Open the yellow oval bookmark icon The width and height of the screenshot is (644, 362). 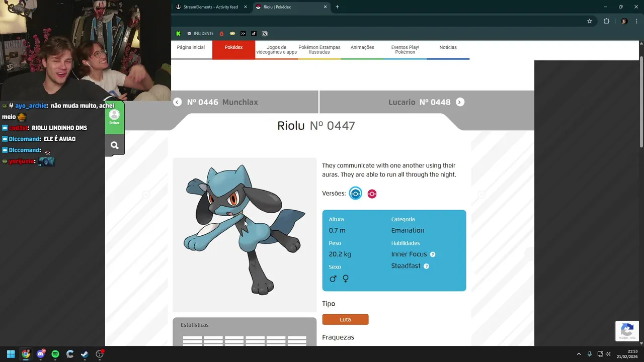click(x=232, y=34)
